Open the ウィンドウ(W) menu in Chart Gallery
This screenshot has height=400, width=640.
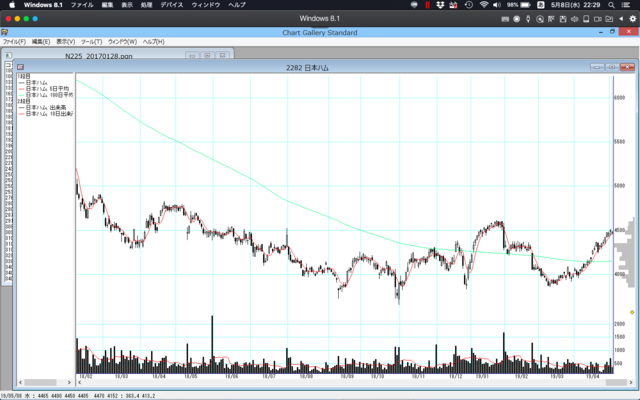tap(122, 42)
